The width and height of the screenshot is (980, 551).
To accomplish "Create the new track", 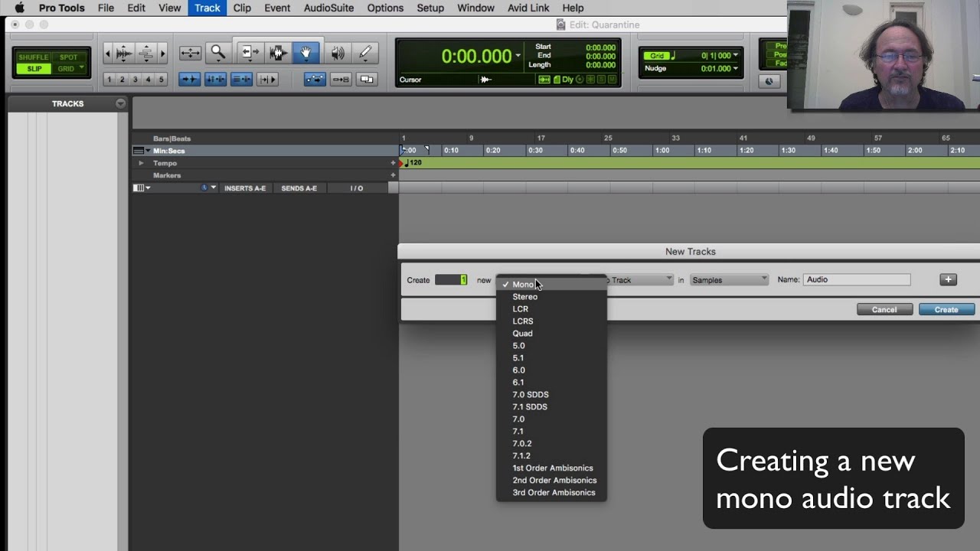I will [x=946, y=310].
